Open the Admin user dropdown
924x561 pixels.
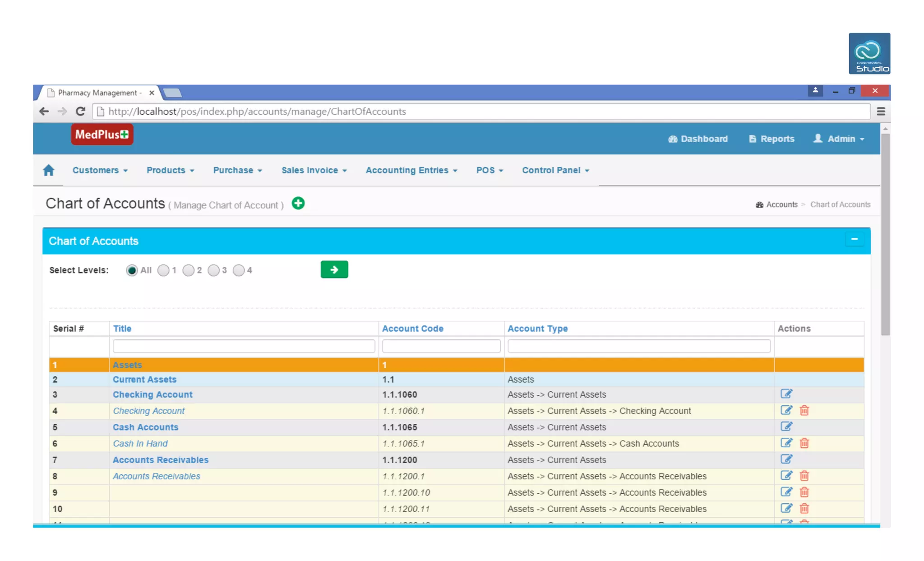(839, 139)
